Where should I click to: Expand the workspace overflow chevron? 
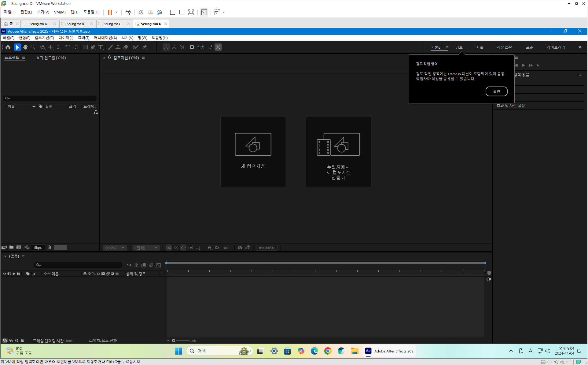click(580, 47)
